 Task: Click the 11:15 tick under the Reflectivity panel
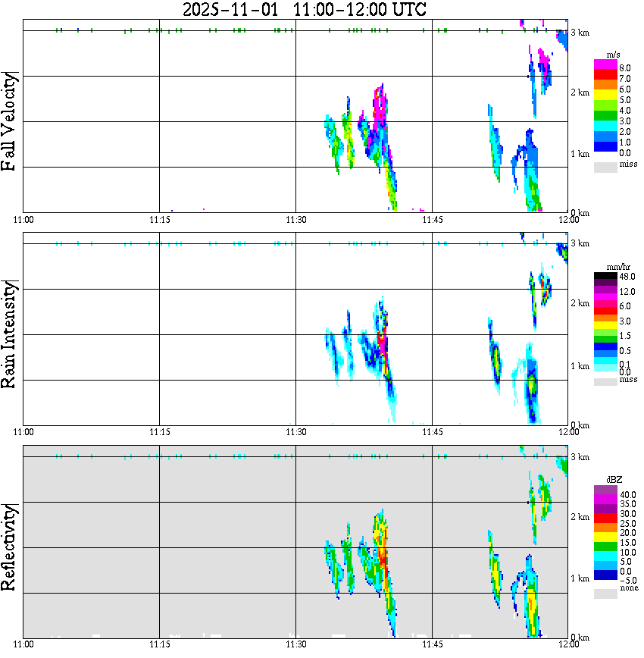tap(159, 644)
